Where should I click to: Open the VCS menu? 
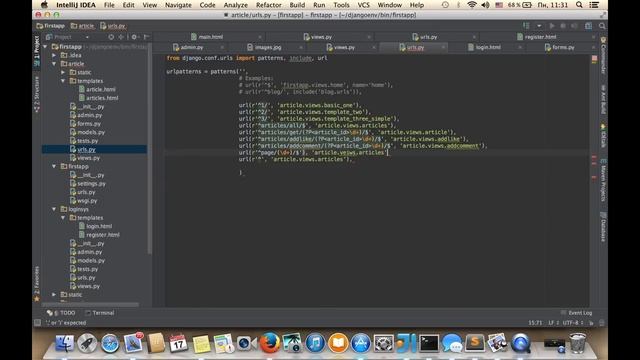(x=363, y=5)
